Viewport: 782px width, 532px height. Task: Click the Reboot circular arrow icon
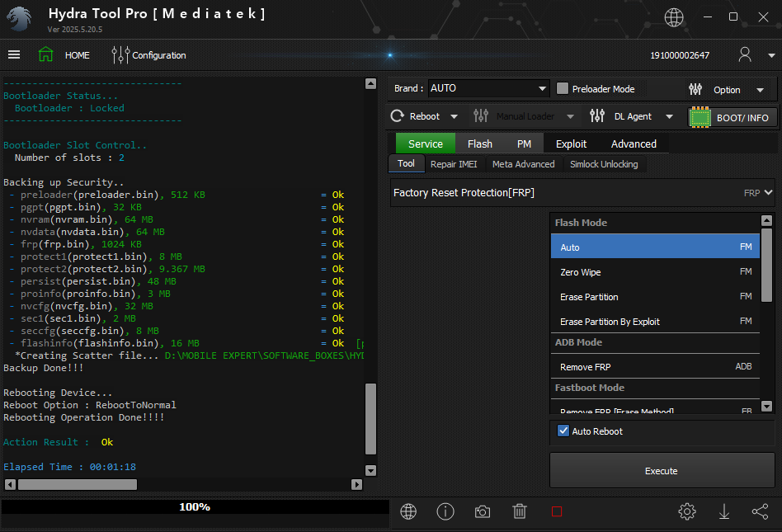pyautogui.click(x=398, y=116)
